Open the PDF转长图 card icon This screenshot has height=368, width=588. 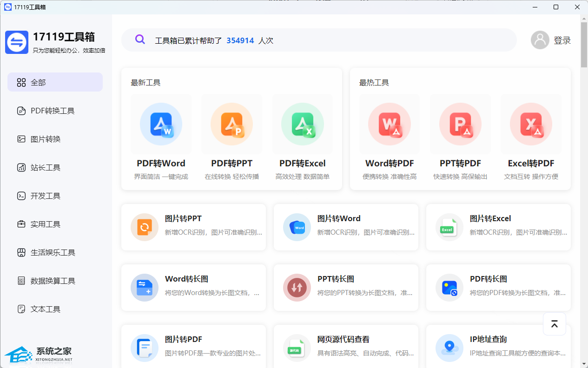point(449,288)
